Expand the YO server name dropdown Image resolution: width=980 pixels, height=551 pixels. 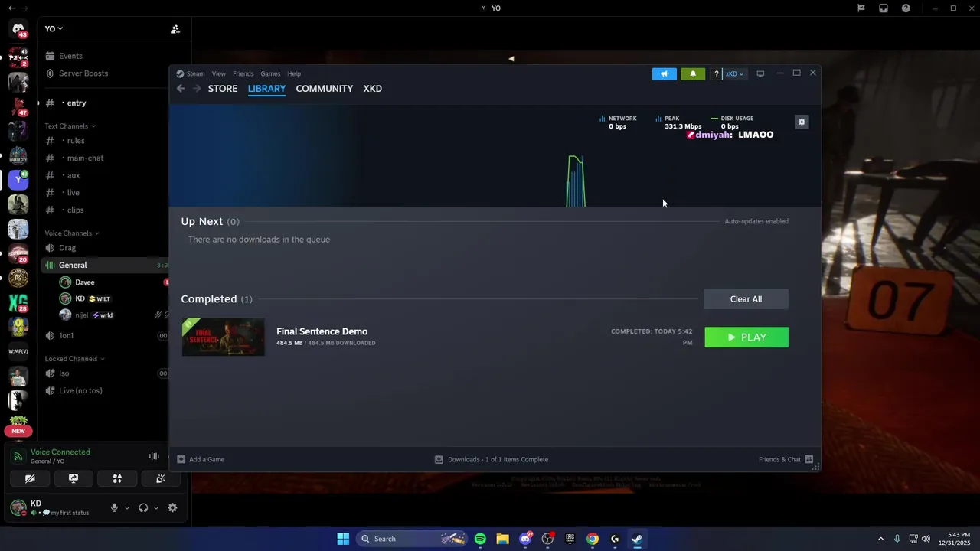(x=54, y=29)
